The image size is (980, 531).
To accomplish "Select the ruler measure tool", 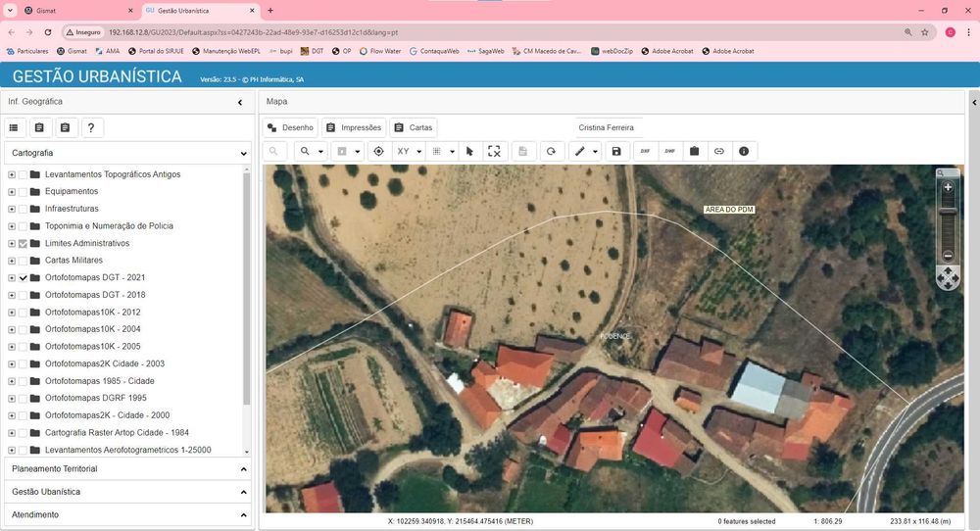I will (x=580, y=151).
